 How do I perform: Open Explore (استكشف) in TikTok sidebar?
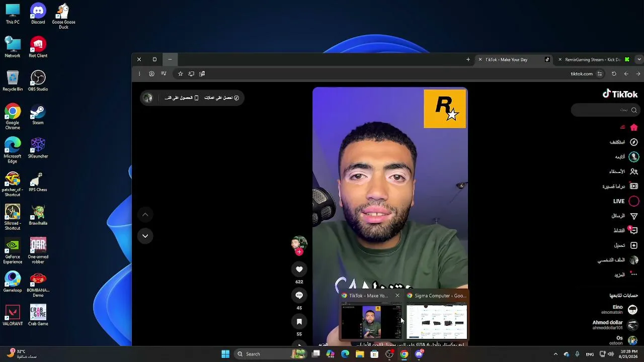[624, 142]
